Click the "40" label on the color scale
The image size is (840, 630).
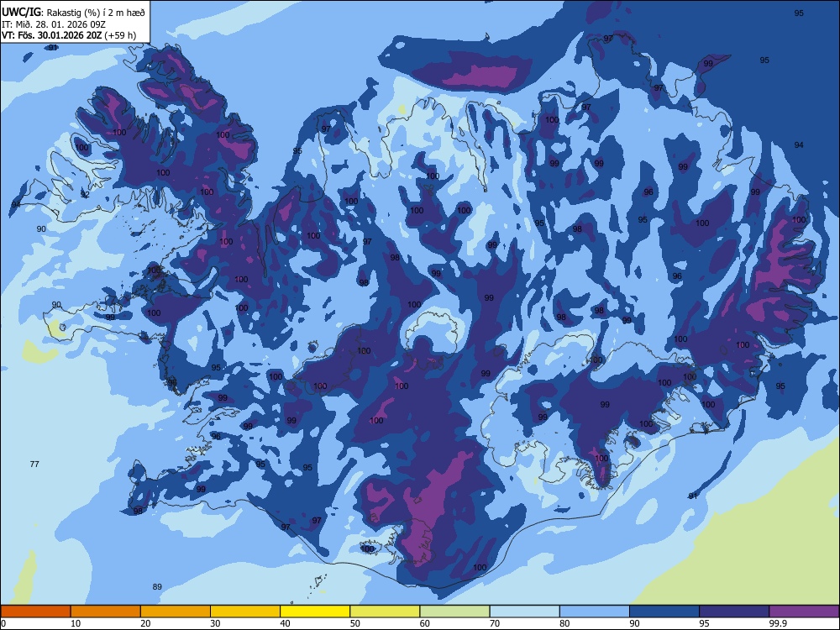[x=286, y=623]
